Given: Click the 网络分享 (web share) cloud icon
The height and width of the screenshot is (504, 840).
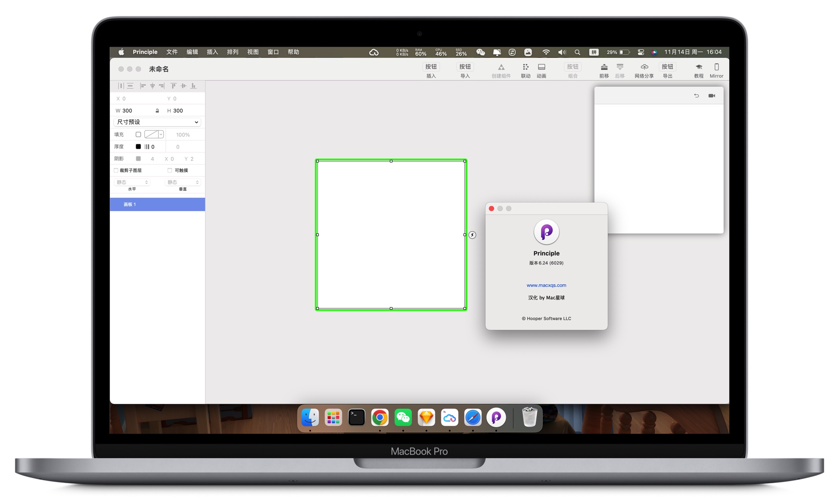Looking at the screenshot, I should pos(644,67).
